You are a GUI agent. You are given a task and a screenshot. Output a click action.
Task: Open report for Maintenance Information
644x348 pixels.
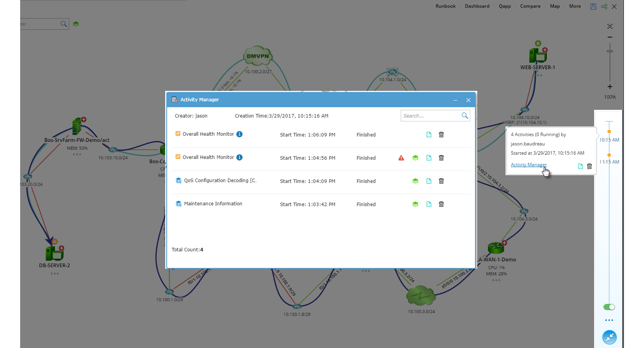pyautogui.click(x=429, y=204)
